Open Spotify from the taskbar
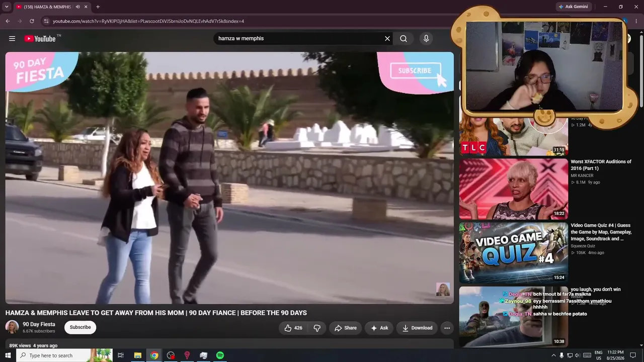Screen dimensions: 644x362 click(220, 355)
